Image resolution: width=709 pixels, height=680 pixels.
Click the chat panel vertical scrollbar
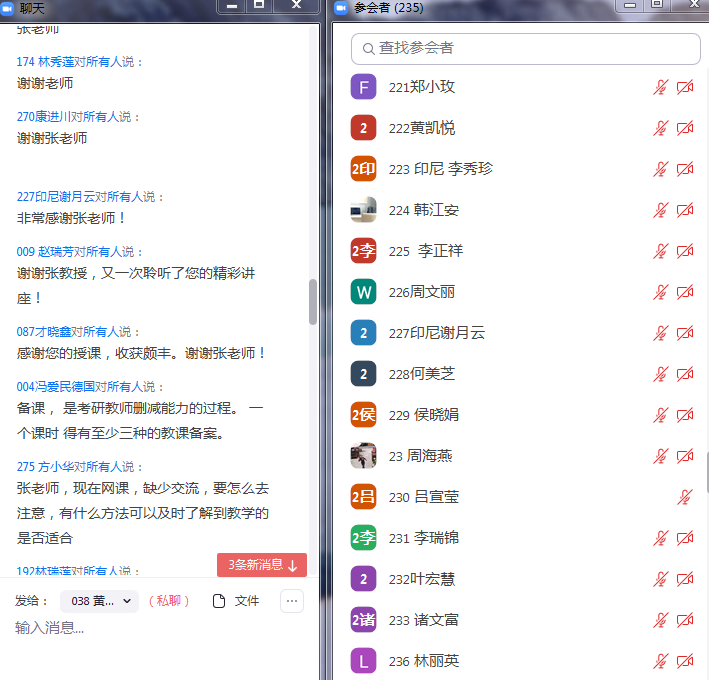tap(313, 302)
